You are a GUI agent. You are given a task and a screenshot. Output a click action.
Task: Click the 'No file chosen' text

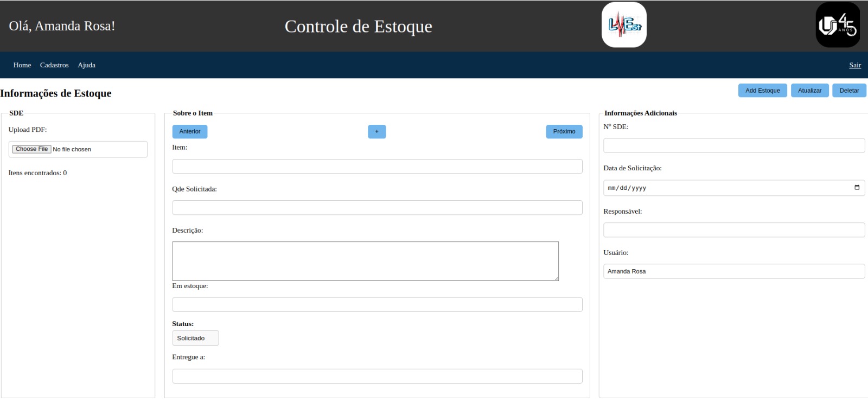point(72,149)
